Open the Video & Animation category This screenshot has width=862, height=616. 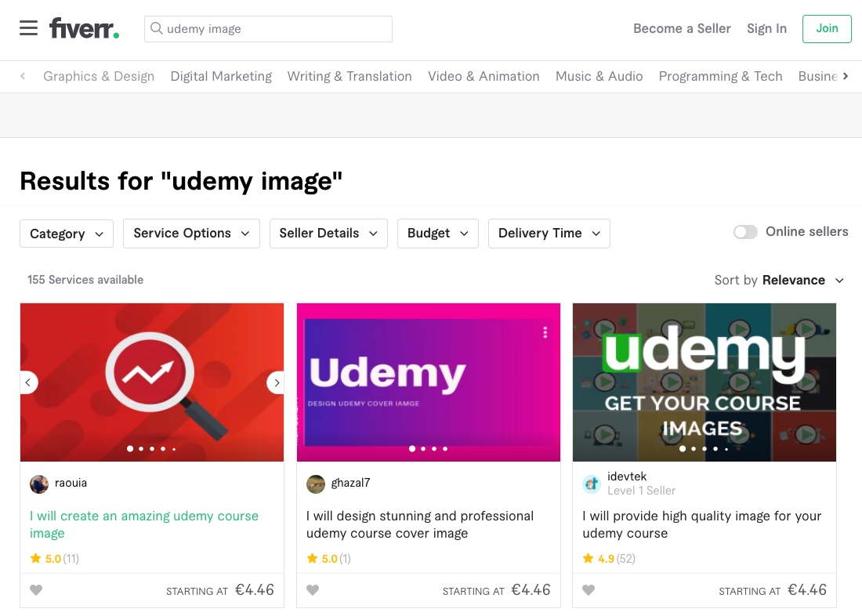(484, 77)
